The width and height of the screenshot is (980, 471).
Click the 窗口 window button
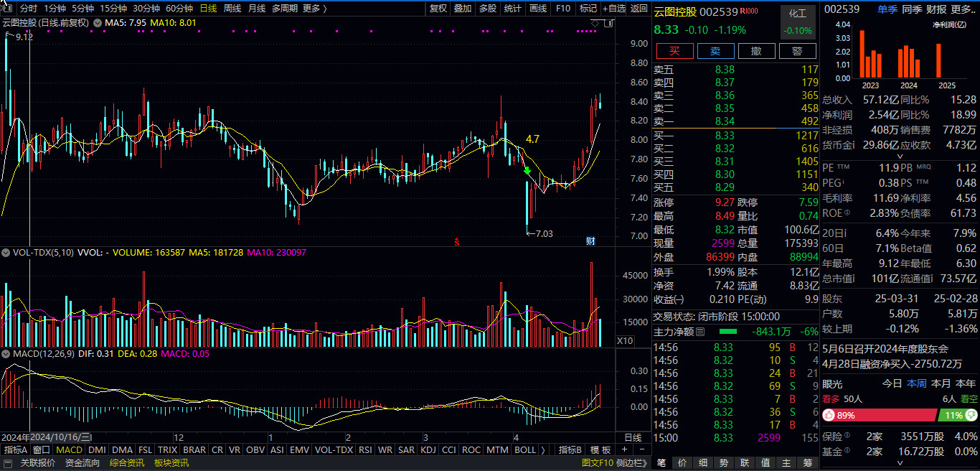coord(42,450)
